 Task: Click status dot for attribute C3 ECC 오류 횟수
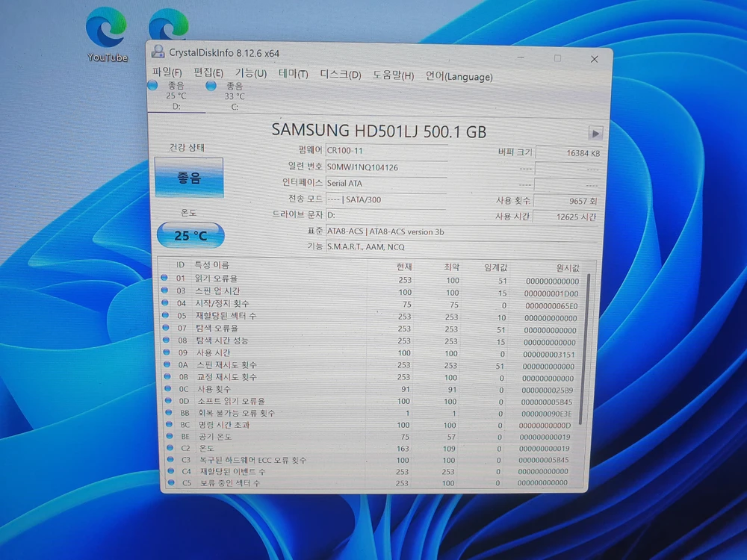tap(171, 459)
